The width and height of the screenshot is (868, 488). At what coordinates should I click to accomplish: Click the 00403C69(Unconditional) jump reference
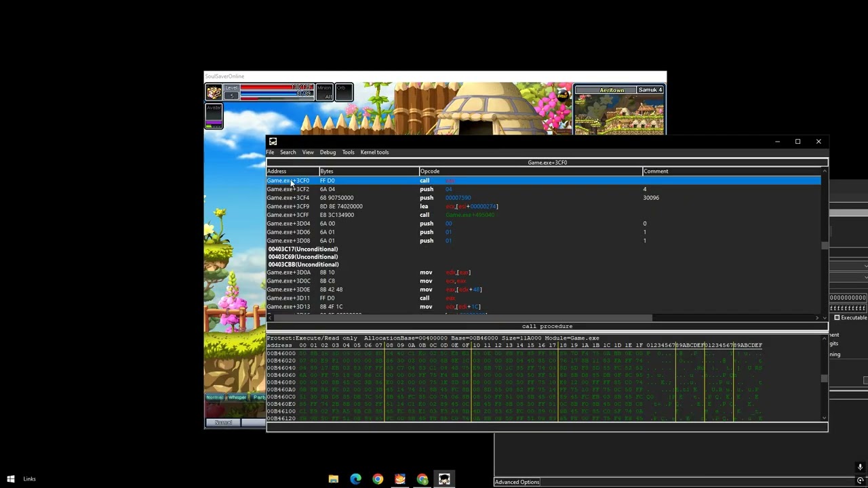(303, 257)
